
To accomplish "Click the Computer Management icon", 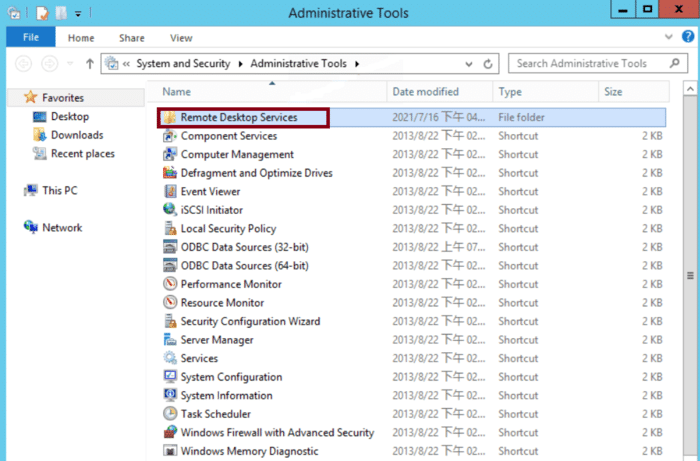I will 170,154.
